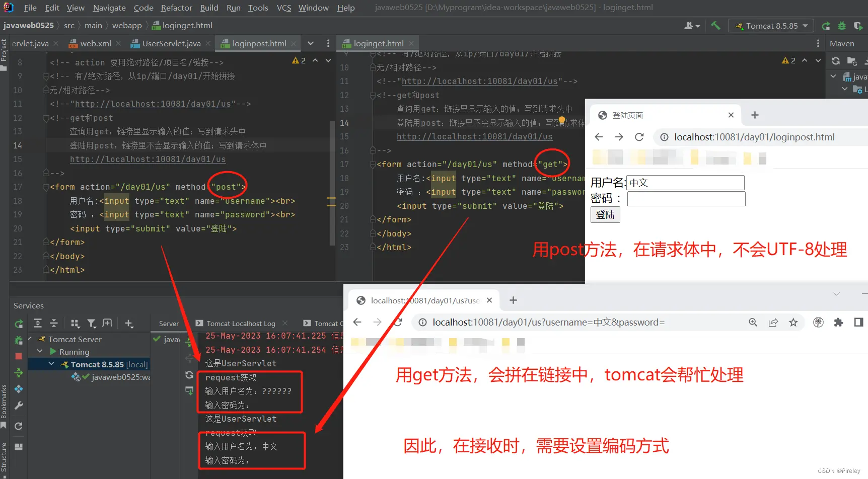The width and height of the screenshot is (868, 479).
Task: Collapse the nested Maven Lifecycle node
Action: pos(845,89)
